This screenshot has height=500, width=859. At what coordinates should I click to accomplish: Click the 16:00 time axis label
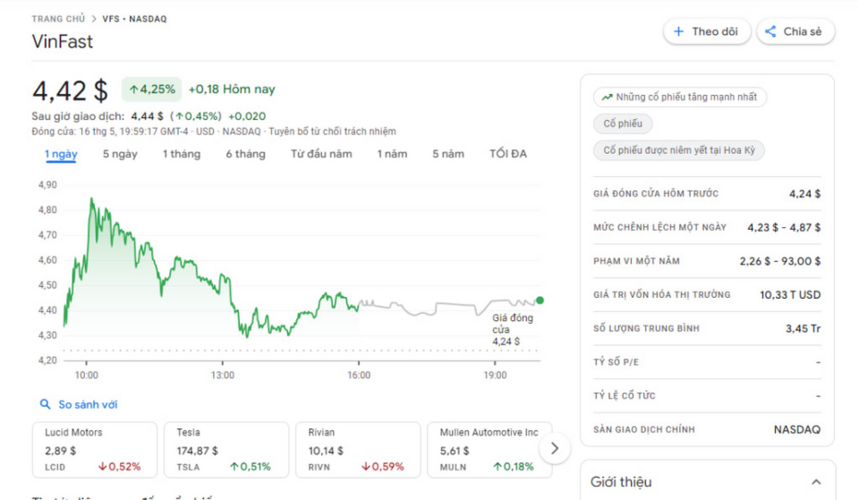coord(358,375)
